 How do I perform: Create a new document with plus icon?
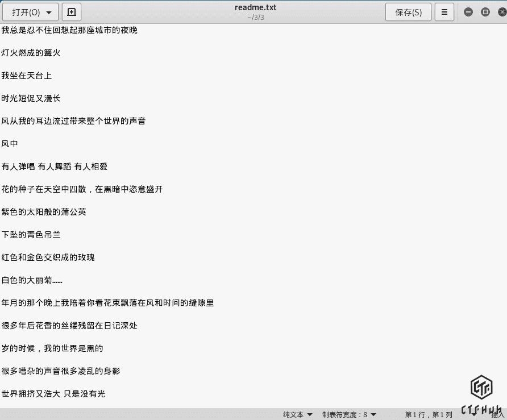coord(72,12)
